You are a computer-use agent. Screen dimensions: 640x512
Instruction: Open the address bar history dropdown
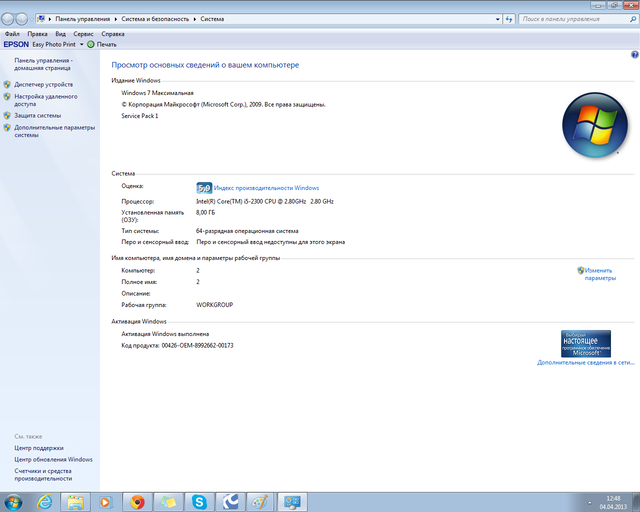tap(499, 19)
